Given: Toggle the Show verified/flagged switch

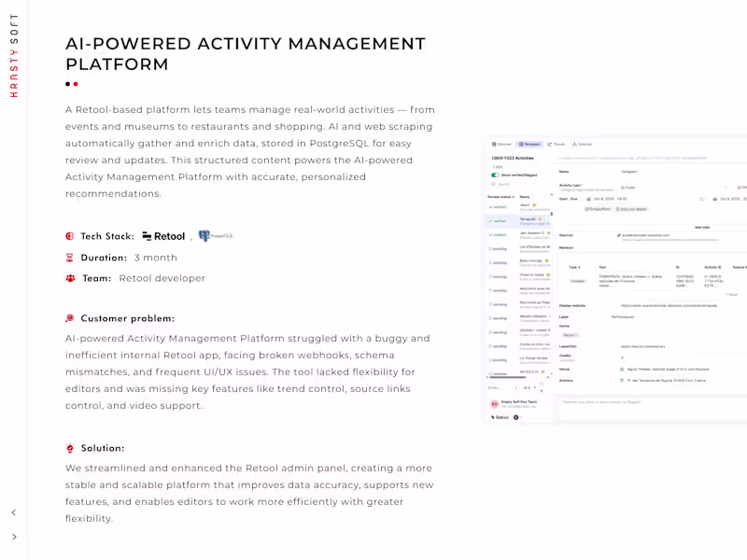Looking at the screenshot, I should coord(494,175).
